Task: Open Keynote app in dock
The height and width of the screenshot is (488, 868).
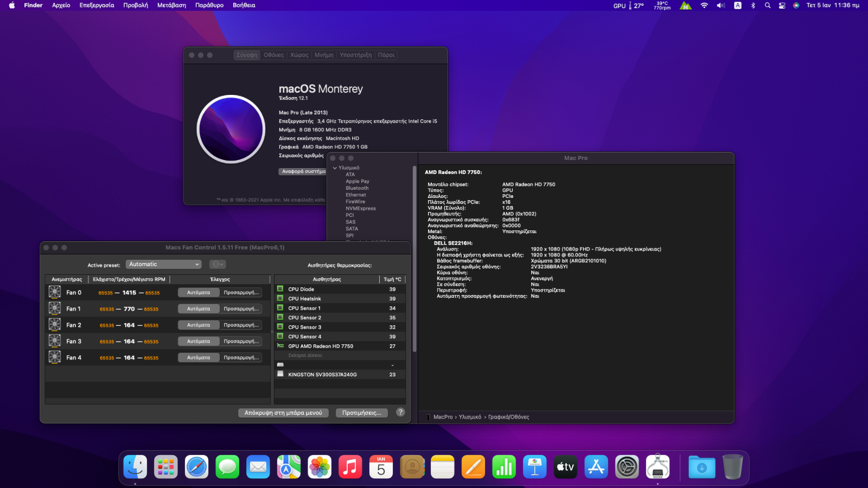Action: (x=535, y=467)
